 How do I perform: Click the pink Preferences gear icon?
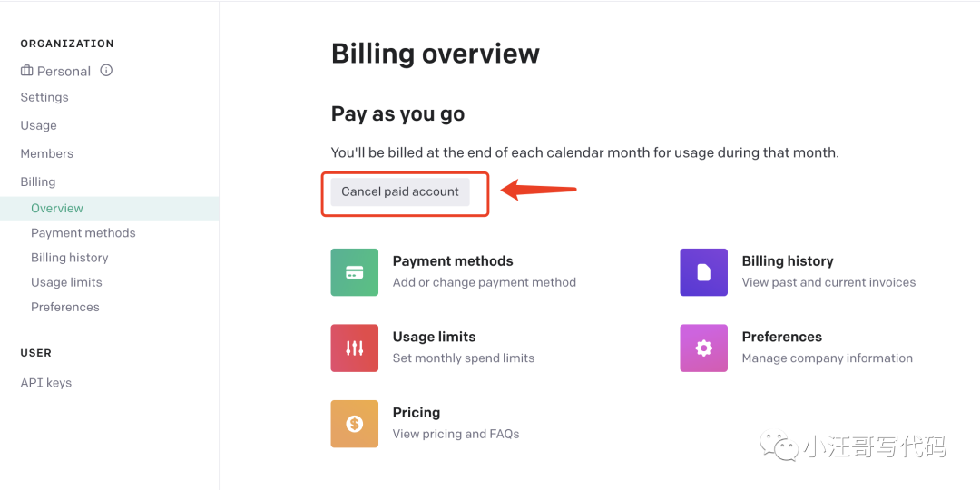703,348
